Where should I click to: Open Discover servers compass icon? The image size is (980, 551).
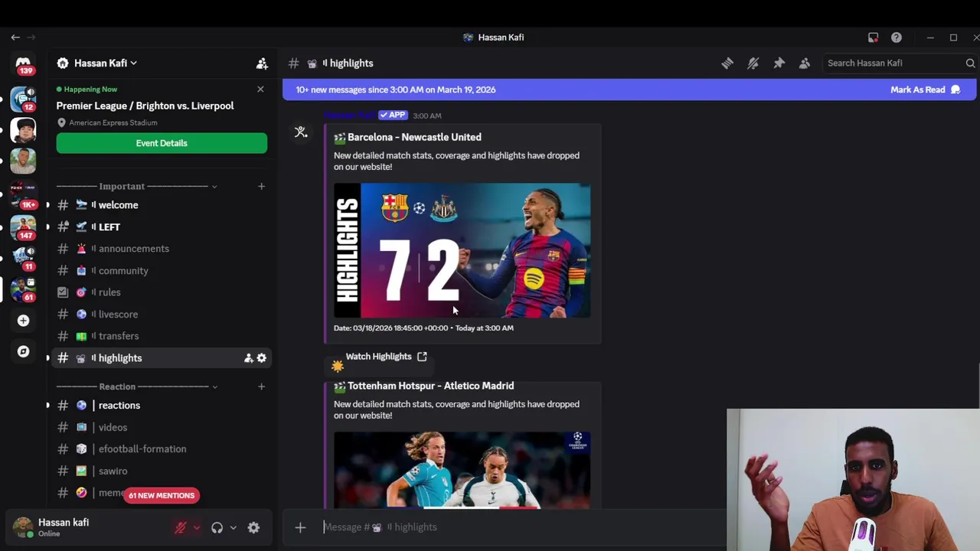(23, 351)
